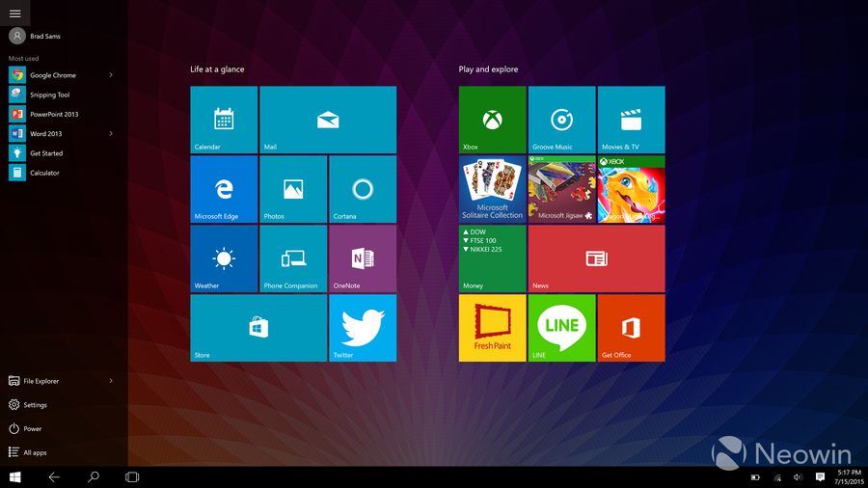Expand Google Chrome jump list arrow
Viewport: 868px width, 488px height.
pyautogui.click(x=111, y=74)
